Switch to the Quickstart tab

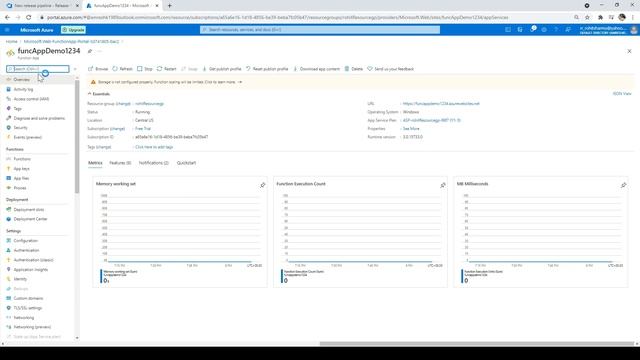(186, 163)
